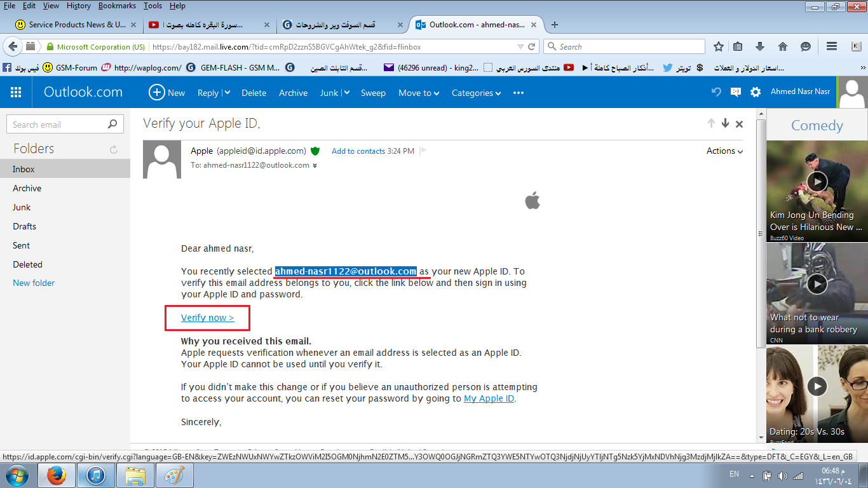
Task: Click Firefox Back button
Action: [13, 46]
